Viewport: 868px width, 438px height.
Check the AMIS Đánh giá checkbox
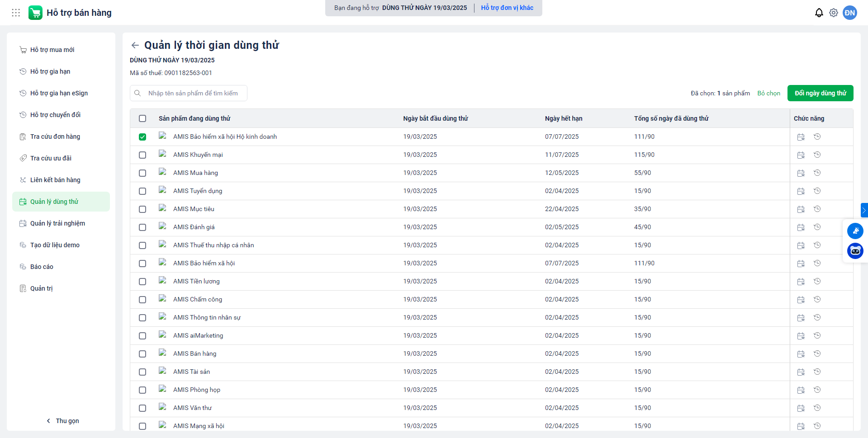pyautogui.click(x=142, y=227)
